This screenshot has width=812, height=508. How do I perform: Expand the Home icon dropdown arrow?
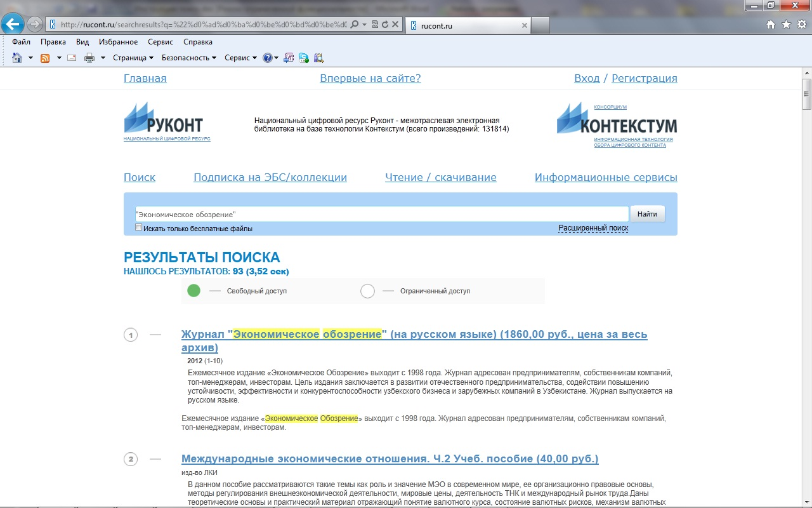[x=30, y=58]
